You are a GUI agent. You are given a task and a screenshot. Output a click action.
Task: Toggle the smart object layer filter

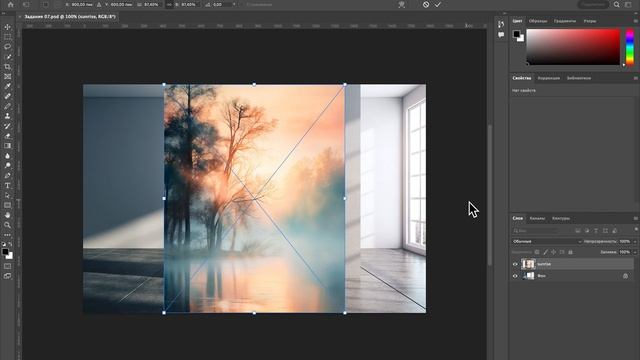click(615, 231)
